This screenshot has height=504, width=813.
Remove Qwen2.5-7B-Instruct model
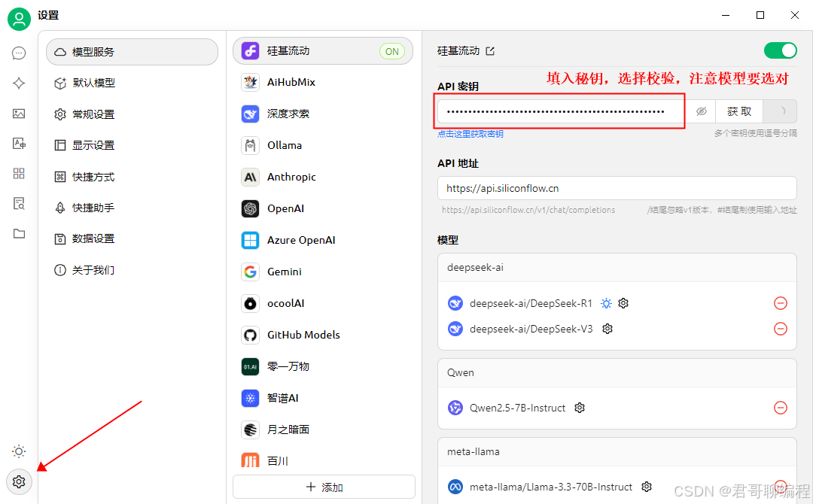click(x=781, y=408)
